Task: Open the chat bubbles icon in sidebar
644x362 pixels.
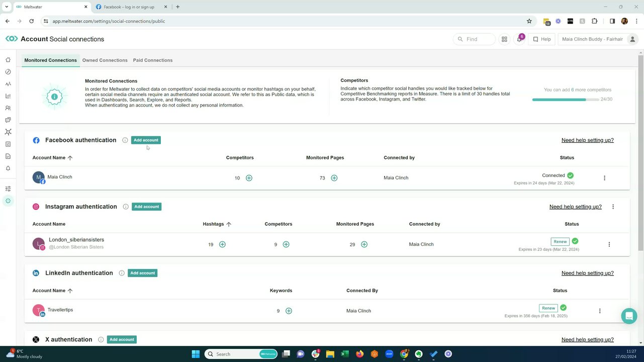Action: (x=8, y=120)
